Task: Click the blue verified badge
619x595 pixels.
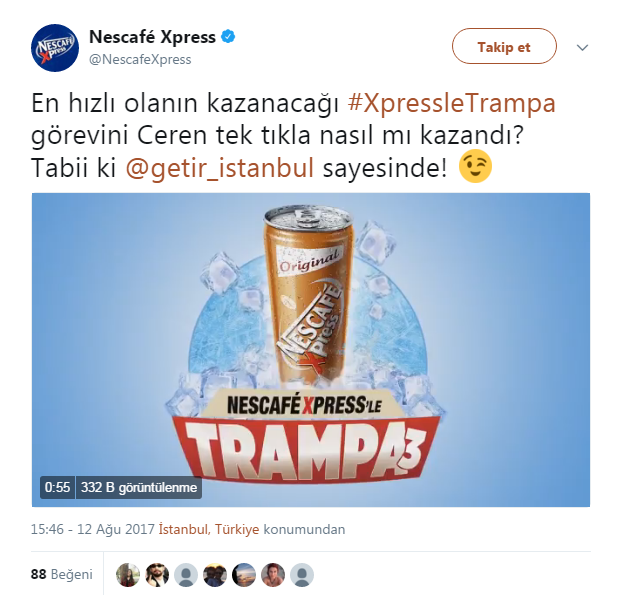Action: [228, 37]
